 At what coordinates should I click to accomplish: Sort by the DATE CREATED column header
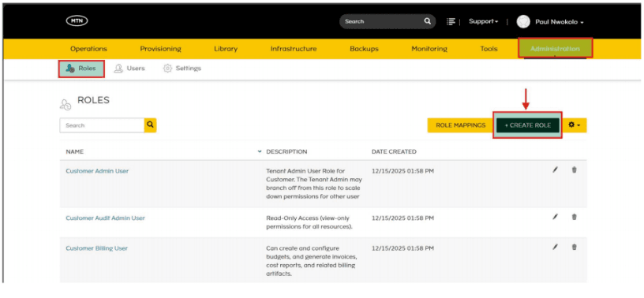coord(394,151)
